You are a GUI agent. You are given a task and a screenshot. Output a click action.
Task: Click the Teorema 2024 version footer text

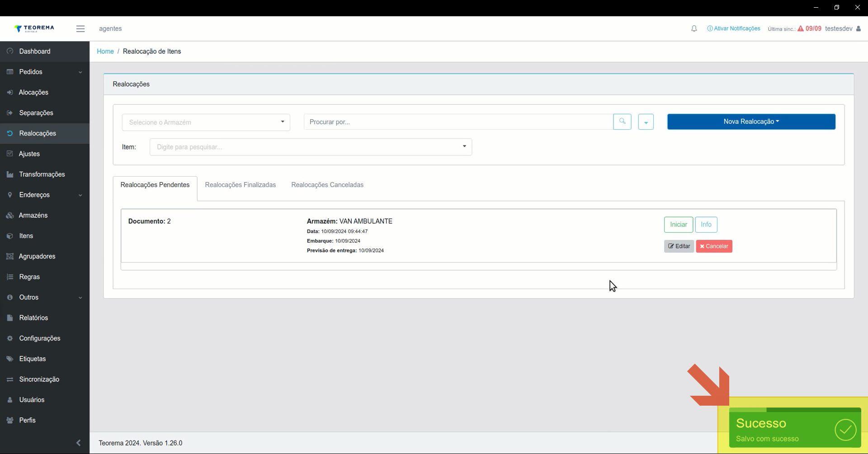pos(141,443)
